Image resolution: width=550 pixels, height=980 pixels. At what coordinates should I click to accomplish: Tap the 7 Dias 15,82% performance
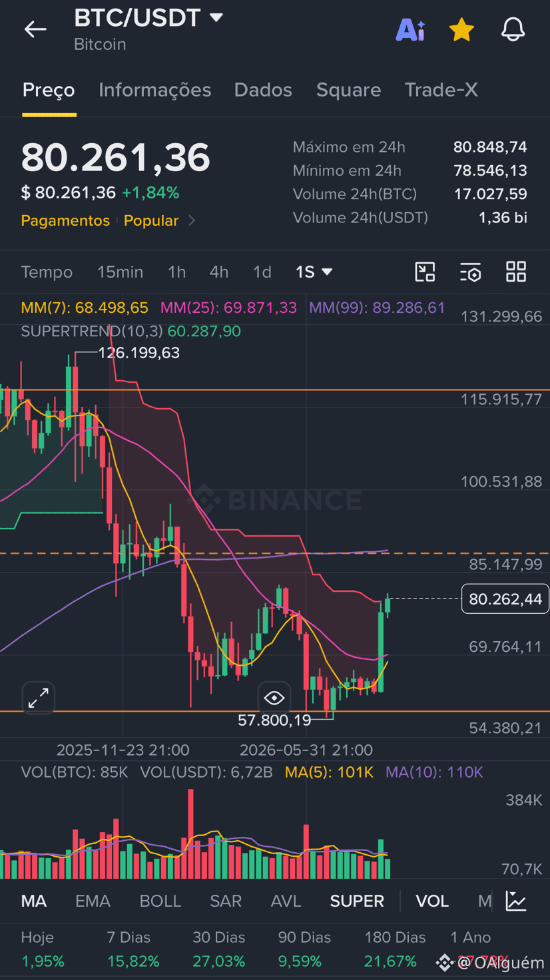[x=133, y=949]
